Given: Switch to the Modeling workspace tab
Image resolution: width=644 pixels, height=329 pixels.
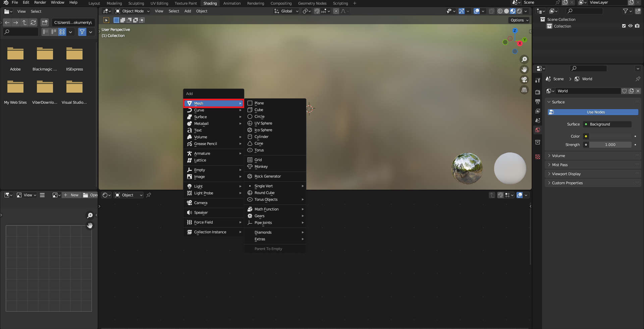Looking at the screenshot, I should pyautogui.click(x=114, y=3).
